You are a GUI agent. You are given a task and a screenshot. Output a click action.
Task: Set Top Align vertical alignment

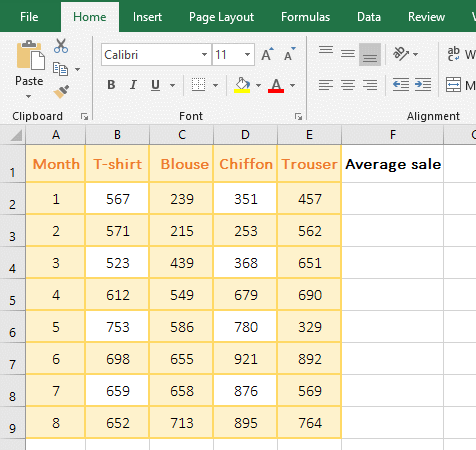click(x=326, y=50)
